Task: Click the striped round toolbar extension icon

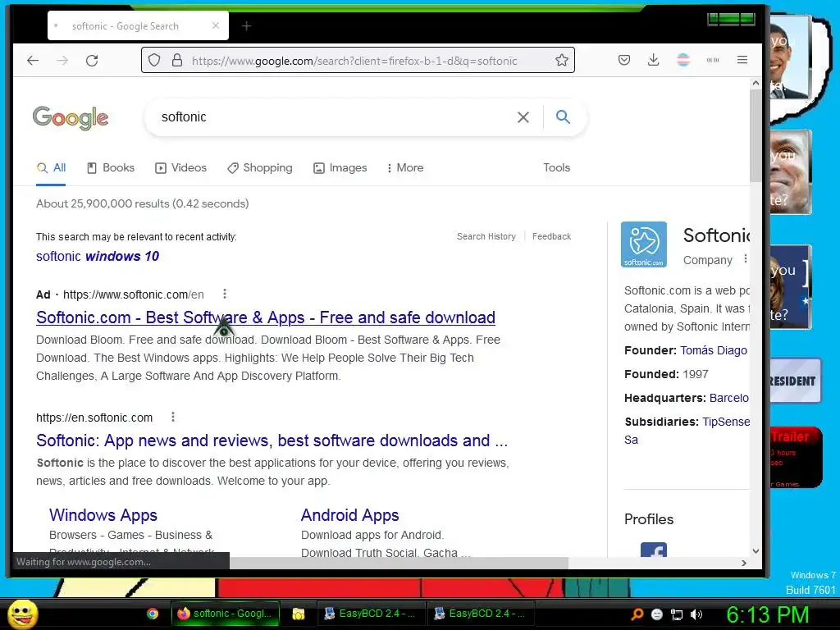Action: coord(683,60)
